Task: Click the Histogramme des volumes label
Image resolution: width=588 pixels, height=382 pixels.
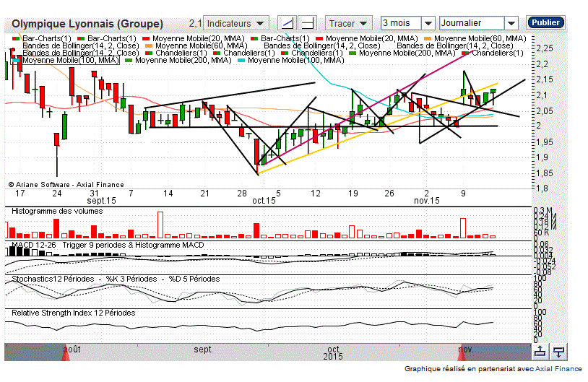Action: (x=57, y=211)
